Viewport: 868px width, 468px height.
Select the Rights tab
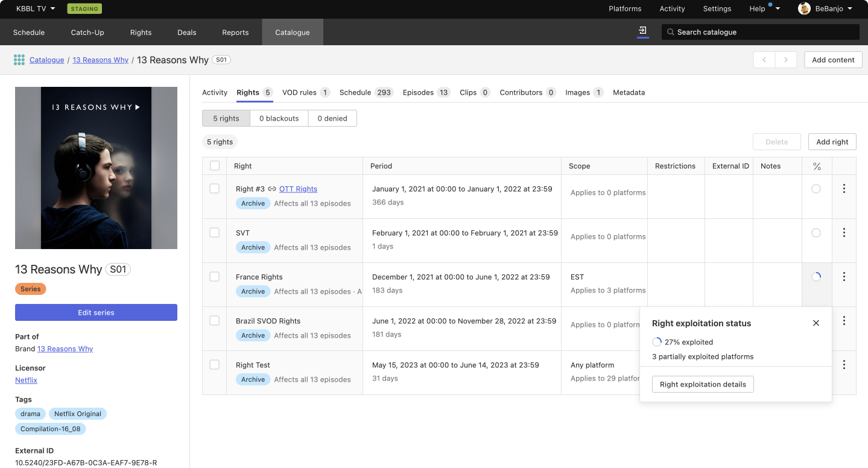point(255,92)
